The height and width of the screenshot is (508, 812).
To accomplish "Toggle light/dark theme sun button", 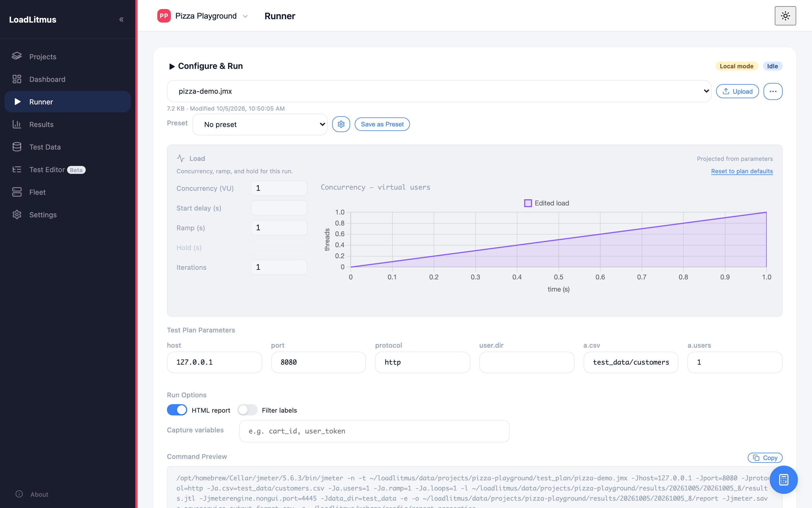I will point(785,16).
